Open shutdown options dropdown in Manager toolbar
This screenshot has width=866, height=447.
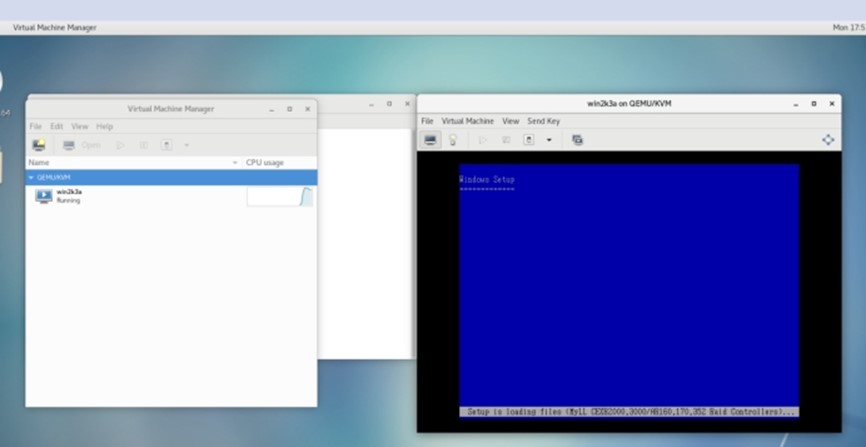click(187, 145)
